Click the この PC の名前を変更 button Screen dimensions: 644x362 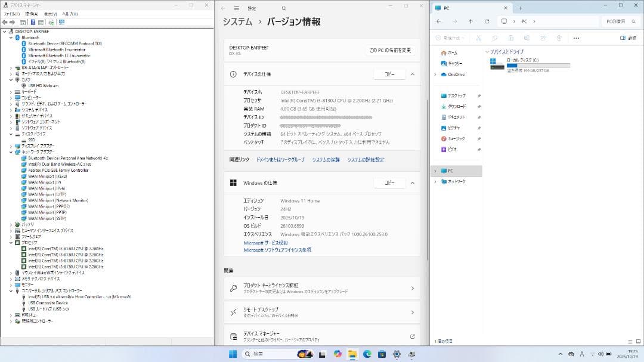[x=390, y=50]
